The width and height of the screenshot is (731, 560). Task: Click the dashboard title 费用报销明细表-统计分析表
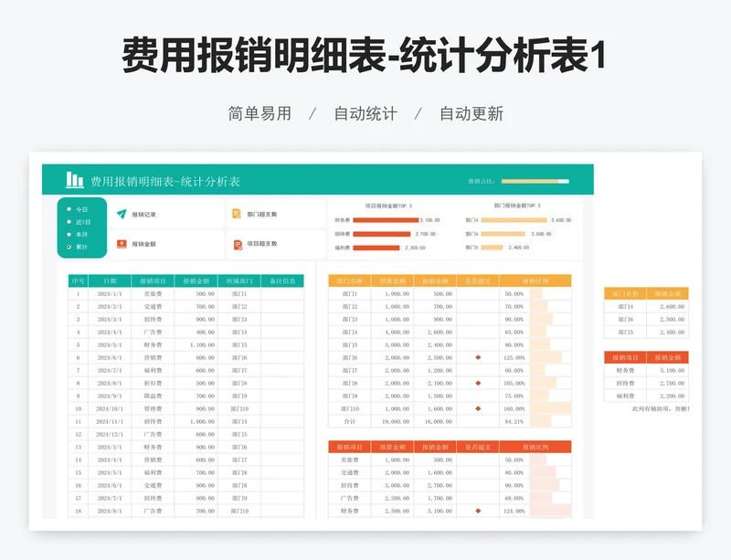tap(165, 182)
